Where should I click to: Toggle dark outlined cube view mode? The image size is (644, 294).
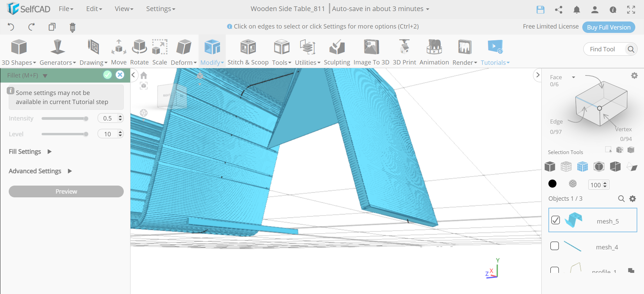tap(599, 166)
